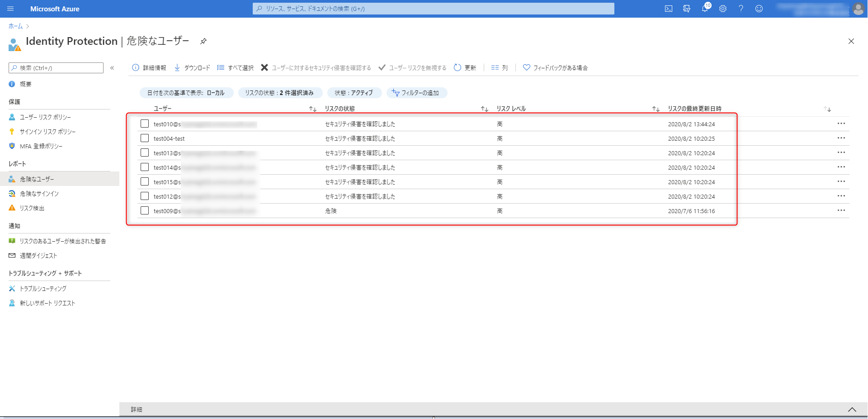Click 詳細情報 in the toolbar
The height and width of the screenshot is (419, 868).
[149, 68]
